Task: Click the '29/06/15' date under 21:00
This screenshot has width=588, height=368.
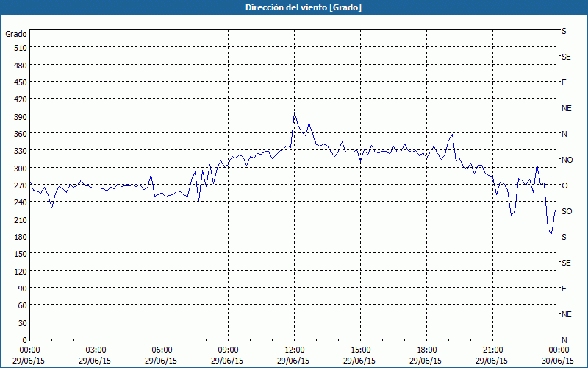Action: [492, 361]
